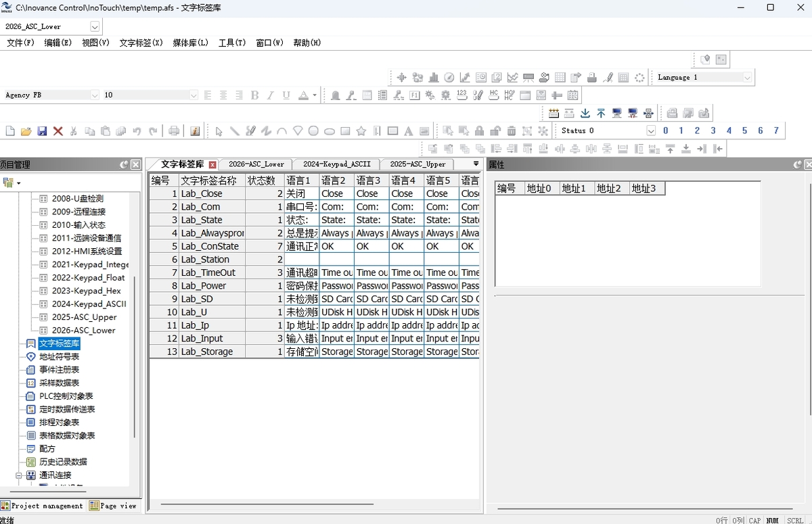Click the project tree vertical scrollbar
Screen dimensions: 812x524
pyautogui.click(x=135, y=357)
